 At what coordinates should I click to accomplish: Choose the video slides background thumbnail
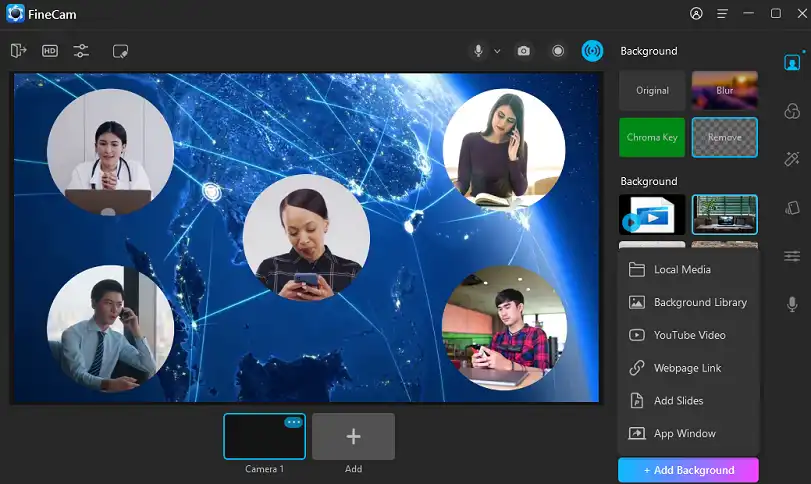[652, 215]
